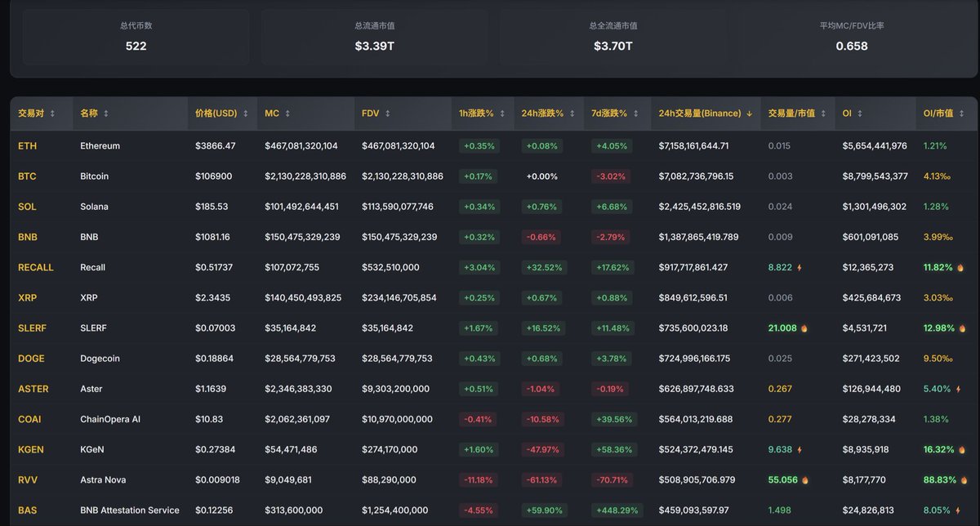This screenshot has height=526, width=980.
Task: Click the 总代币数 522 summary card
Action: (136, 37)
